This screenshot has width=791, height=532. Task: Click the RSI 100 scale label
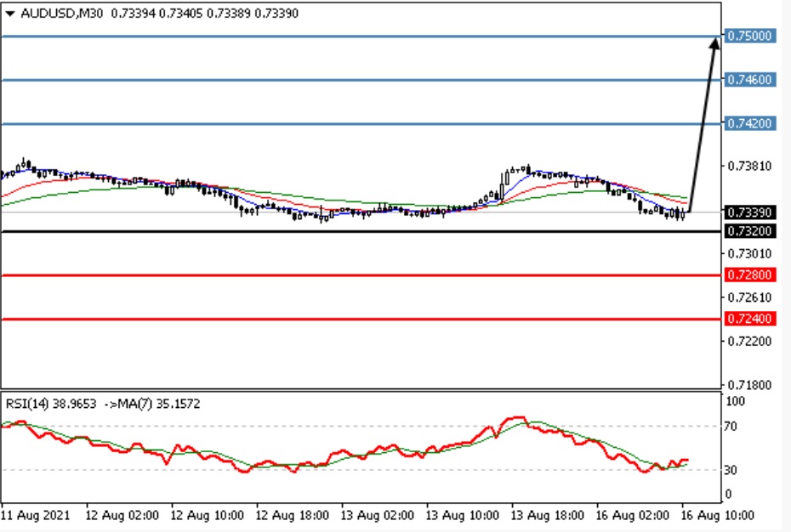[x=735, y=401]
